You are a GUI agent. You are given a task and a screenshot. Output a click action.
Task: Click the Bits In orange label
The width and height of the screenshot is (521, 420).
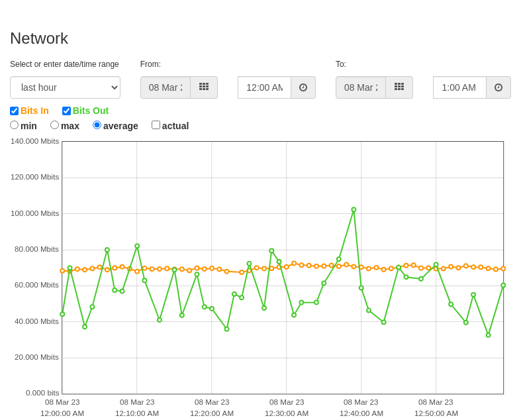[x=34, y=111]
